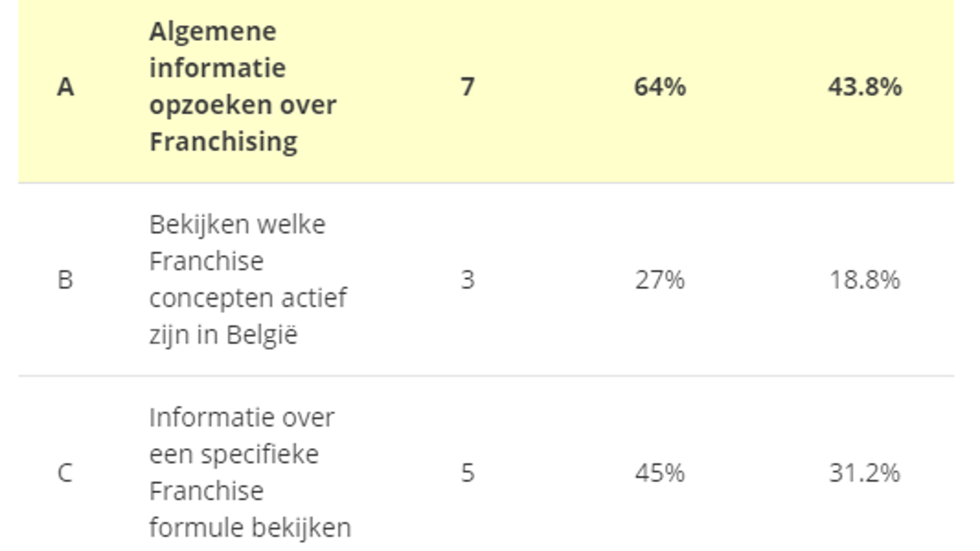Click the words 'formule bekijken' in row C
Screen dimensions: 980x551
[250, 528]
